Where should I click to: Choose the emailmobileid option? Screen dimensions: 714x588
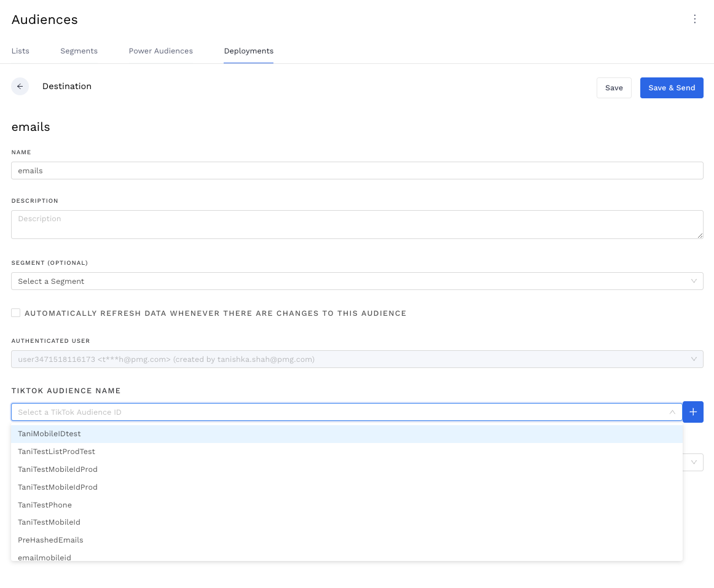[44, 557]
